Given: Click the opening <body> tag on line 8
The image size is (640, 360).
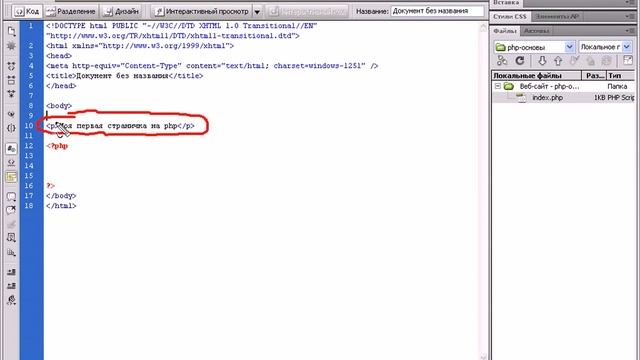Looking at the screenshot, I should (59, 106).
